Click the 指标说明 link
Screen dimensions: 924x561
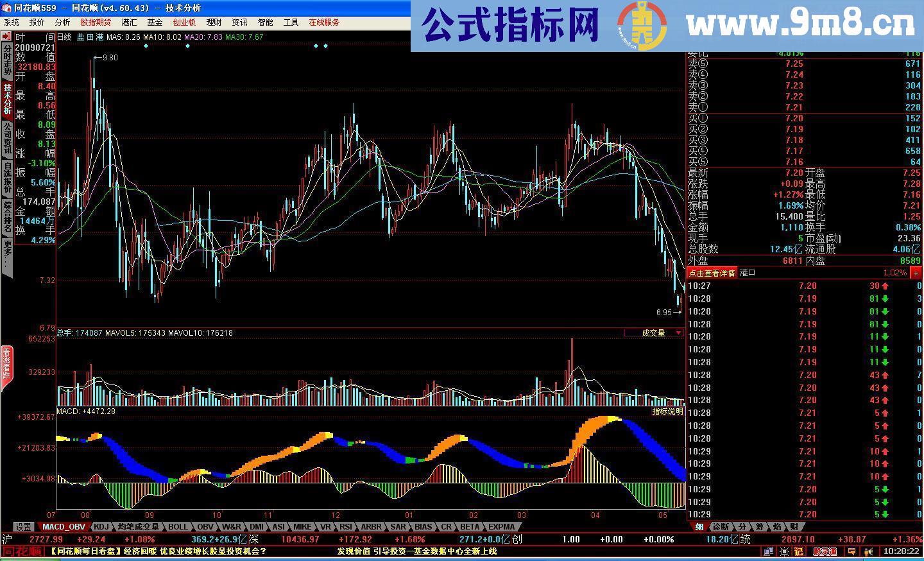pyautogui.click(x=668, y=411)
